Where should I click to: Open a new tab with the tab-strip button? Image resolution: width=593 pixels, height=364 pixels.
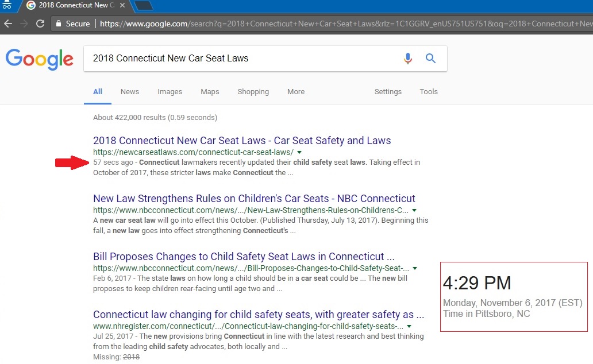coord(143,5)
